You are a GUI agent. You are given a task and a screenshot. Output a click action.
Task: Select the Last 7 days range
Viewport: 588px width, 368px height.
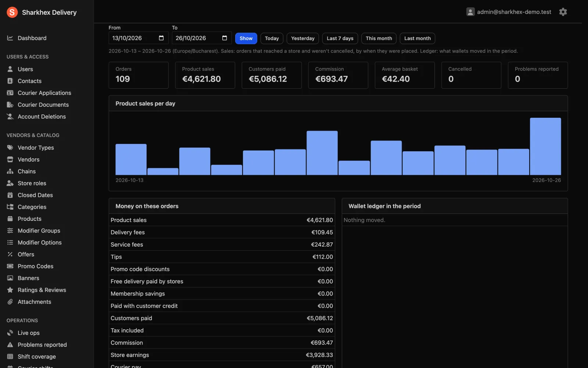[x=340, y=38]
